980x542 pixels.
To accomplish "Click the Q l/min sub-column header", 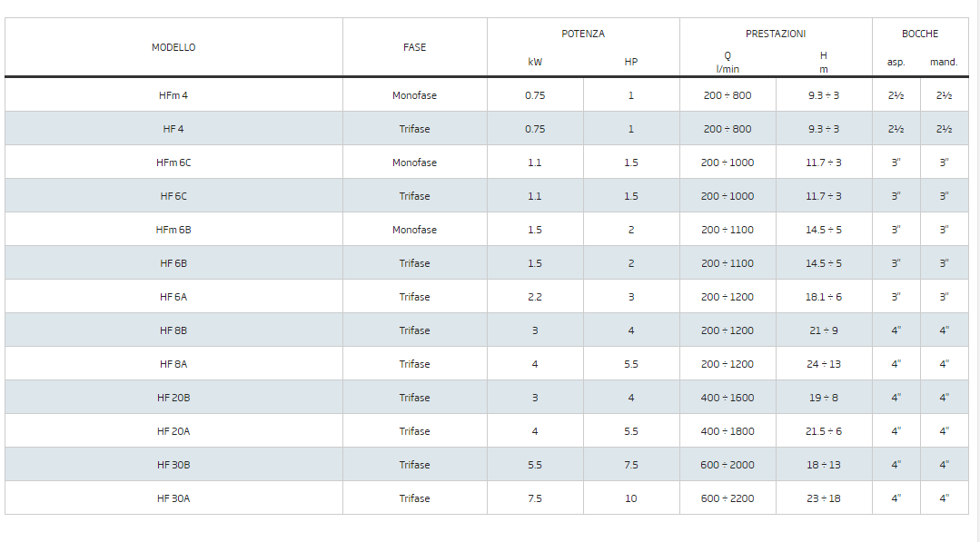I will coord(728,62).
